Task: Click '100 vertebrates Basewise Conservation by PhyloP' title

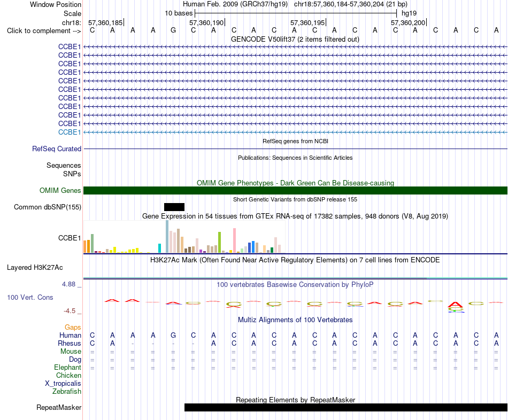Action: [295, 285]
